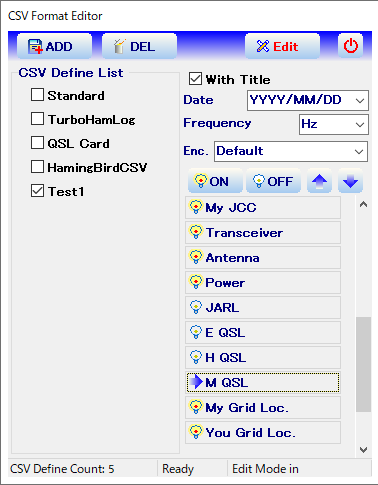Check the Standard define checkbox
The height and width of the screenshot is (485, 378).
point(37,95)
